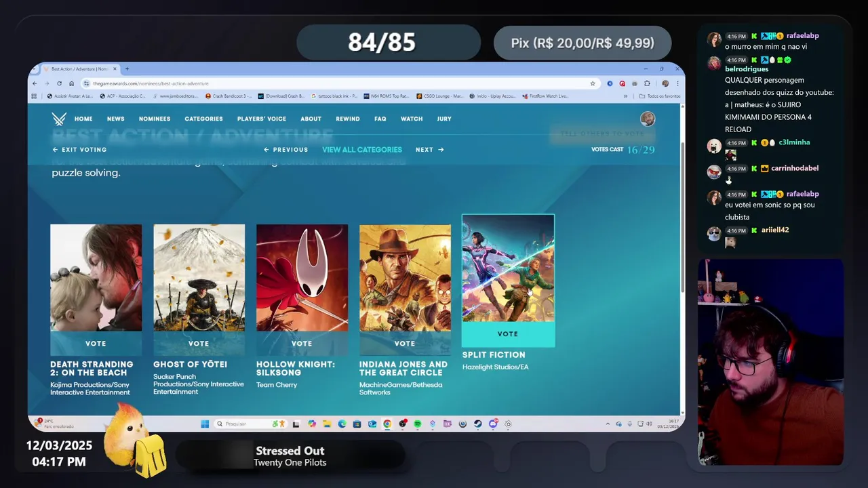Go to PREVIOUS category
The width and height of the screenshot is (868, 488).
285,150
